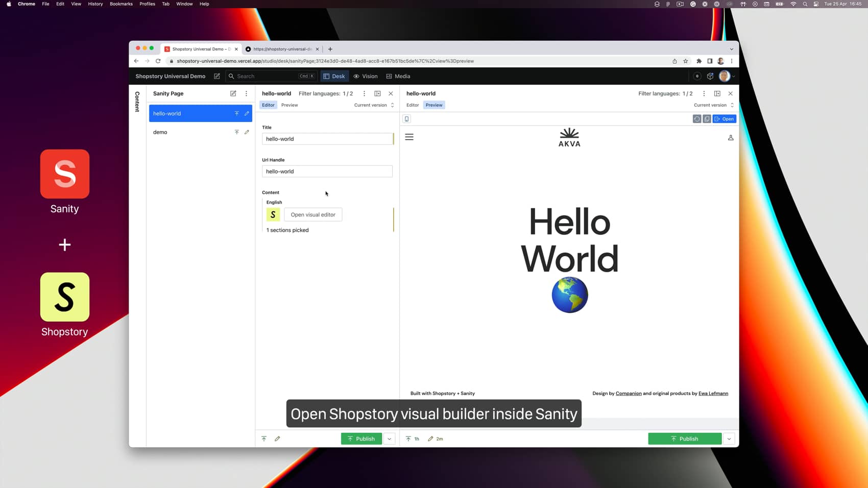
Task: Select the hello-world page in list
Action: click(x=201, y=113)
